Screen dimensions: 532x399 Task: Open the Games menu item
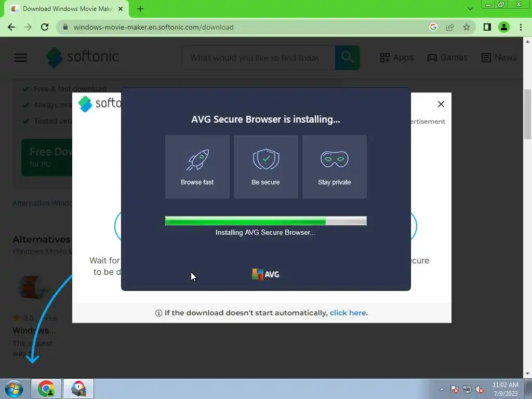[447, 57]
